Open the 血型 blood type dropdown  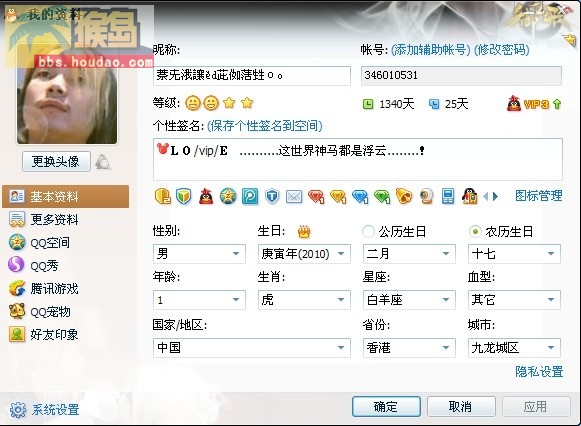click(x=514, y=300)
